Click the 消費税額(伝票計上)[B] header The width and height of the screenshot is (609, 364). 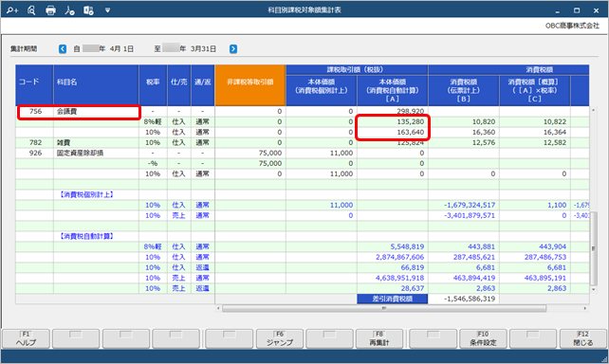(x=464, y=90)
